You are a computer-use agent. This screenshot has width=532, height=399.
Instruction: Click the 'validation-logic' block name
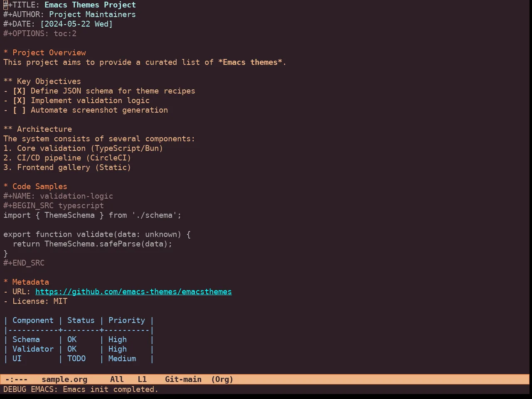(x=76, y=196)
